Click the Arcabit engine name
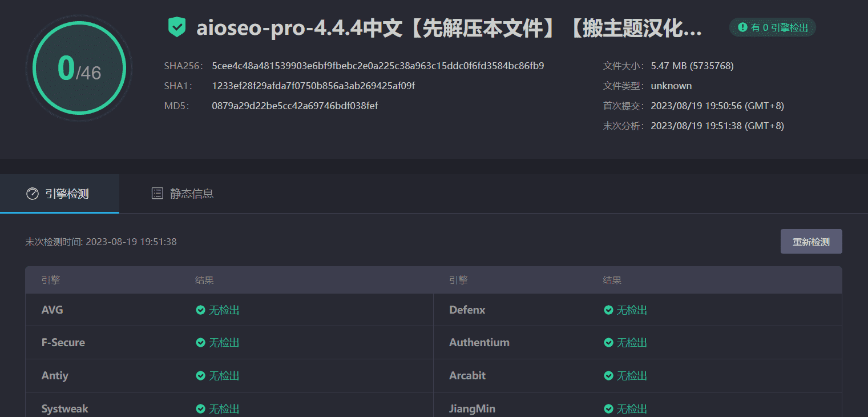The image size is (868, 417). tap(467, 376)
